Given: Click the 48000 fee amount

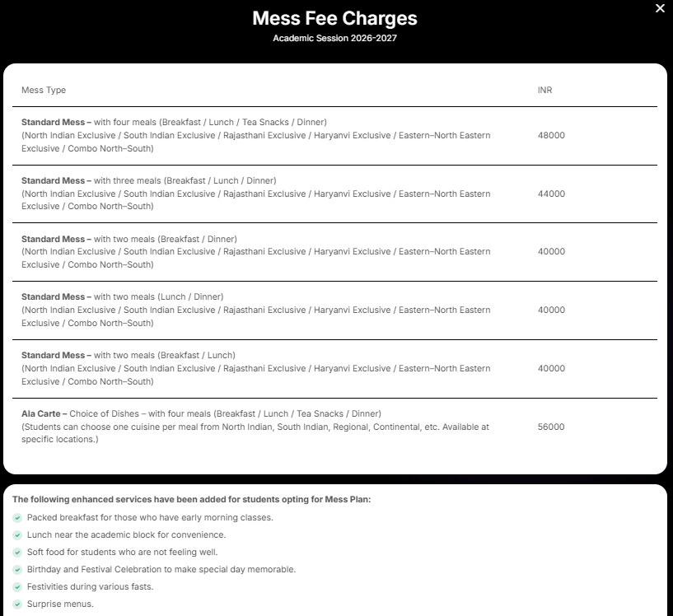Looking at the screenshot, I should (553, 136).
